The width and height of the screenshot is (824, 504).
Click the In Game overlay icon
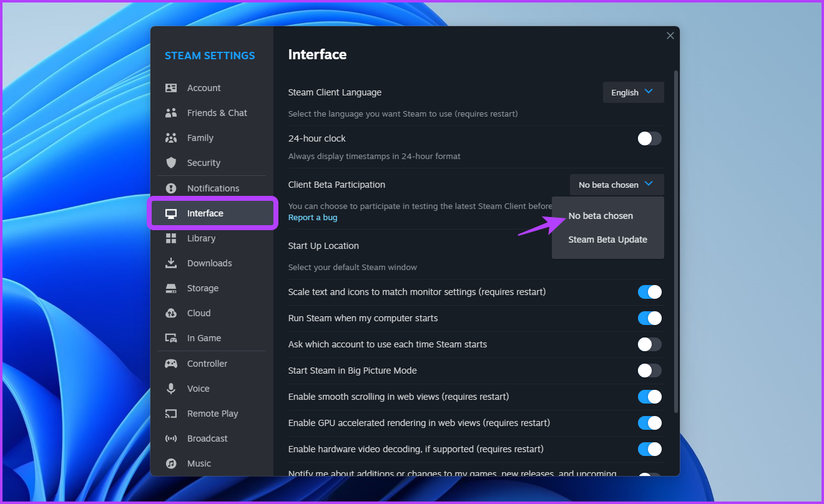click(171, 338)
